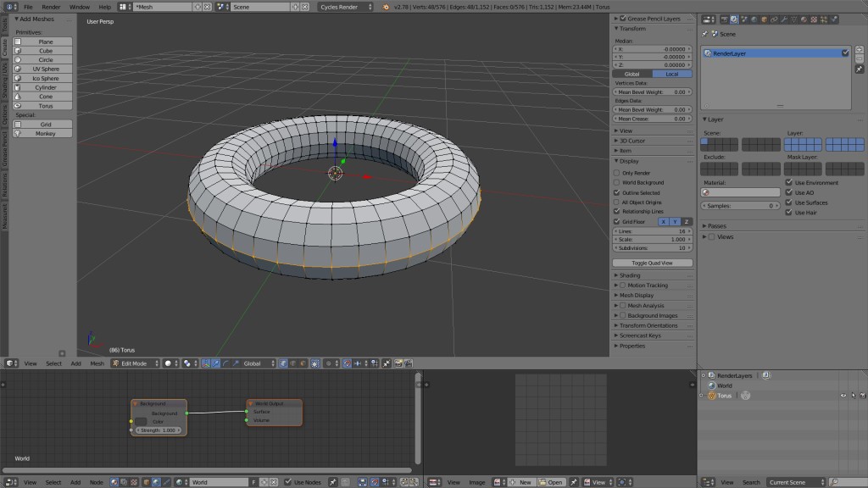Click the Strength slider on Background node
The image size is (868, 488).
coord(158,430)
